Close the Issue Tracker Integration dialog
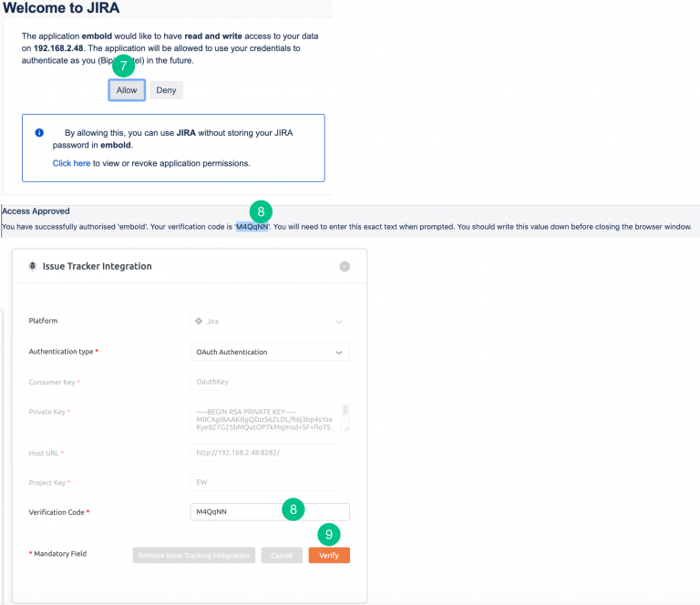Viewport: 700px width, 605px height. tap(345, 266)
